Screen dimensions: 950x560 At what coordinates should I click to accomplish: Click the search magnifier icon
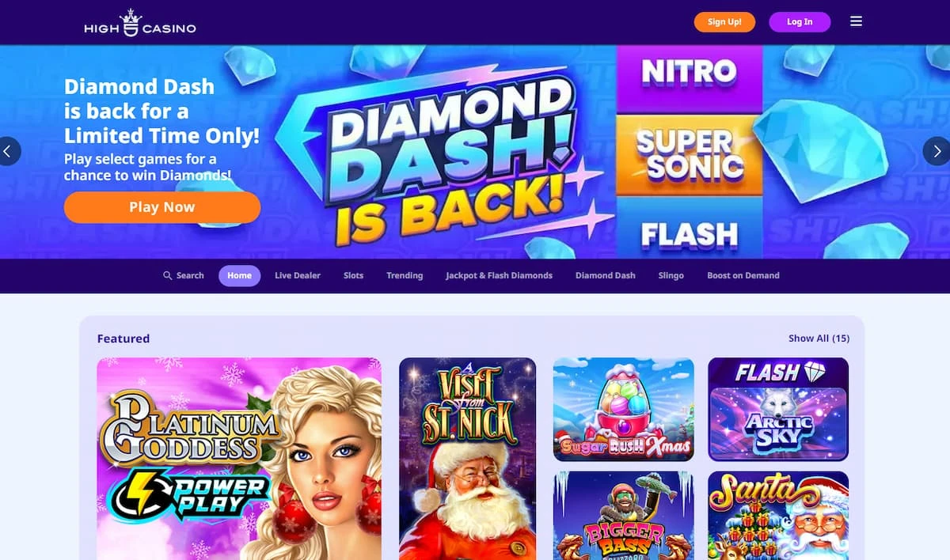[x=167, y=275]
